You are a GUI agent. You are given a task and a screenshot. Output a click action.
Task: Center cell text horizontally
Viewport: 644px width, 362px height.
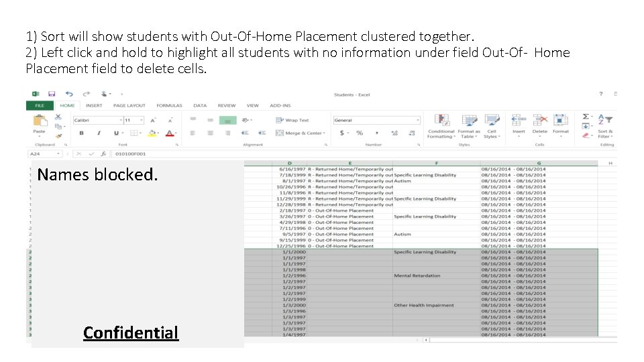pyautogui.click(x=210, y=133)
